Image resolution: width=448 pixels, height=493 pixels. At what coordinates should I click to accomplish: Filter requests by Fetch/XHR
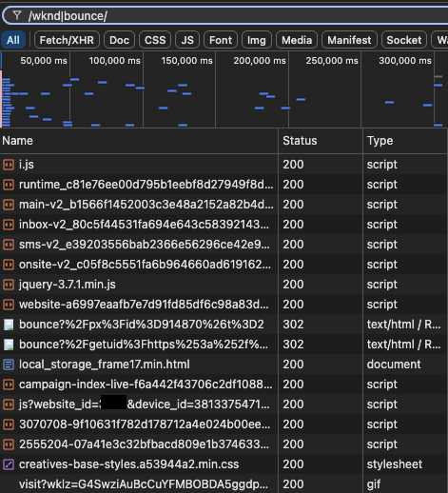pos(67,40)
